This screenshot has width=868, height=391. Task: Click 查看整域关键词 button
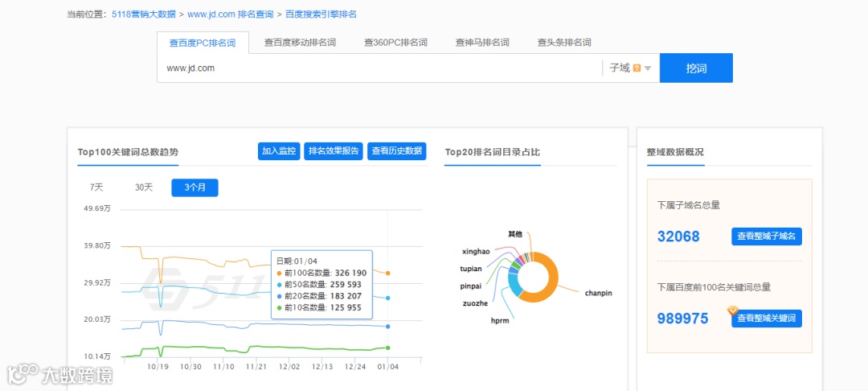click(x=766, y=319)
